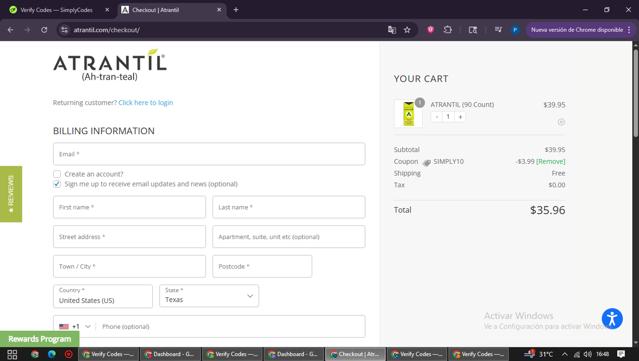Open the weather widget showing 31°C
Image resolution: width=639 pixels, height=361 pixels.
[x=539, y=354]
